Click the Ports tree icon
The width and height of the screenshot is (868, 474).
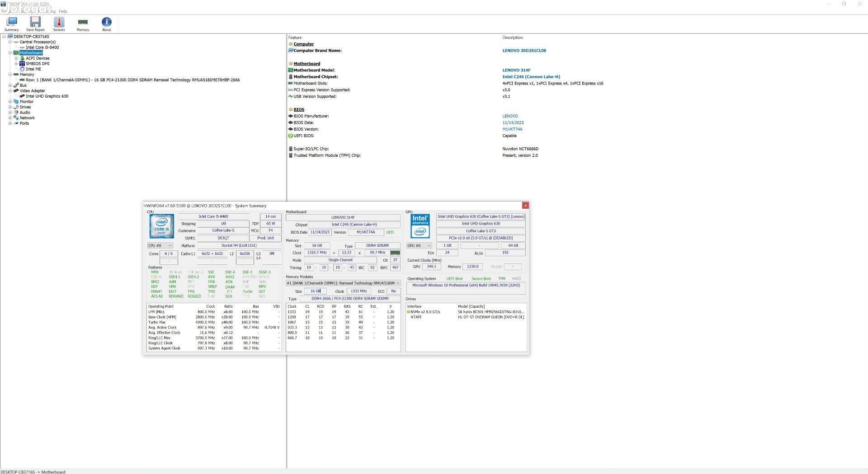pyautogui.click(x=16, y=123)
